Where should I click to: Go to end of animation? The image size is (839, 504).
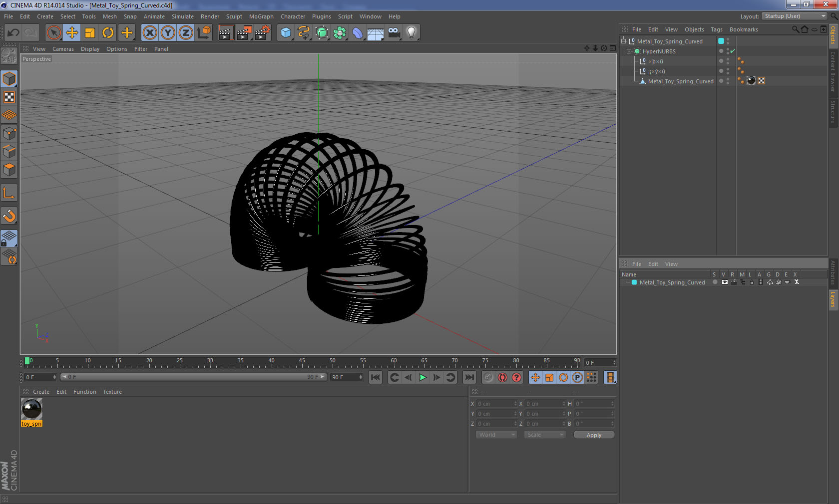click(469, 377)
